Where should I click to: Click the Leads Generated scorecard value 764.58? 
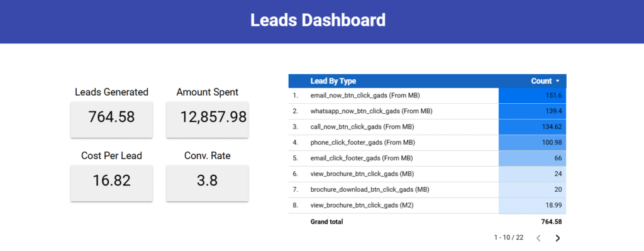[x=111, y=117]
